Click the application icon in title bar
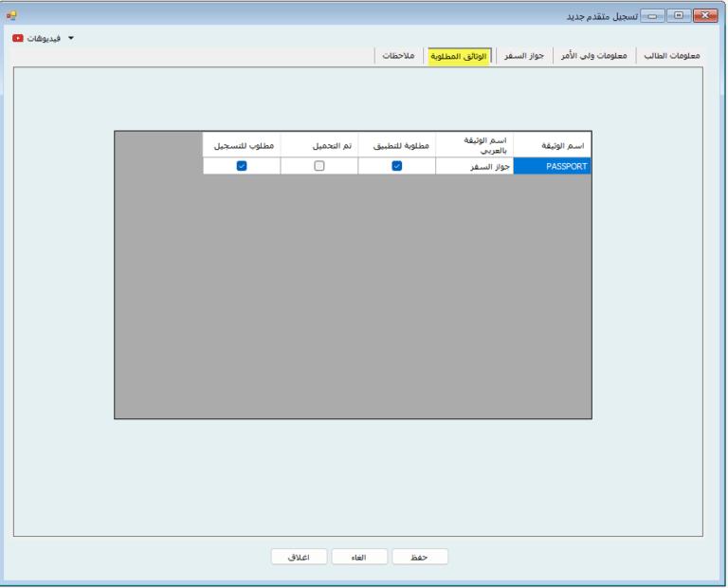Viewport: 728px width, 588px height. pyautogui.click(x=11, y=15)
